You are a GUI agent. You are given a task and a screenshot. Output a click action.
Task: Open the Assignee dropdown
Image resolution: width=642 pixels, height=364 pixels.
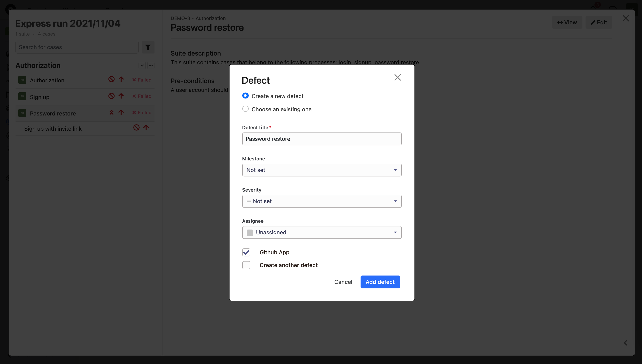click(322, 232)
